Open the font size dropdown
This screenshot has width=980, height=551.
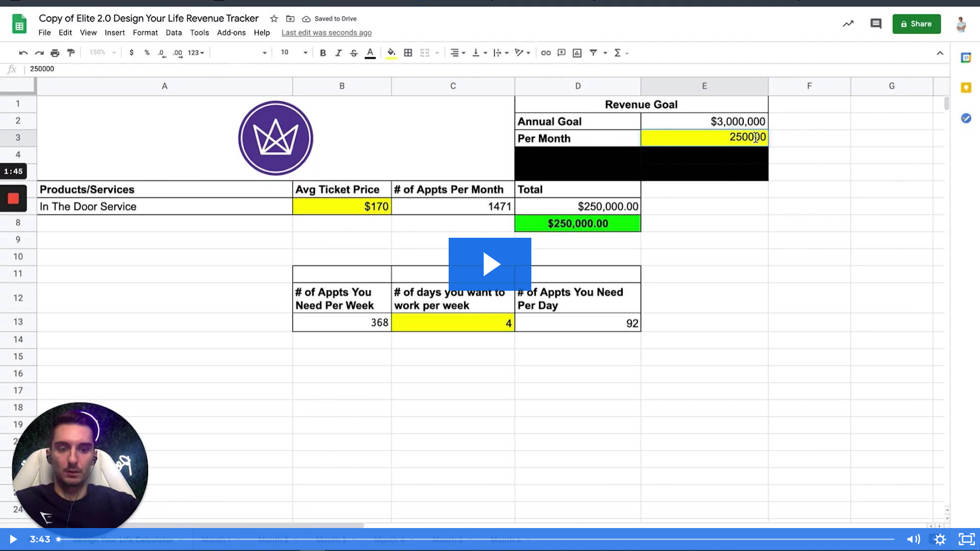(x=295, y=53)
